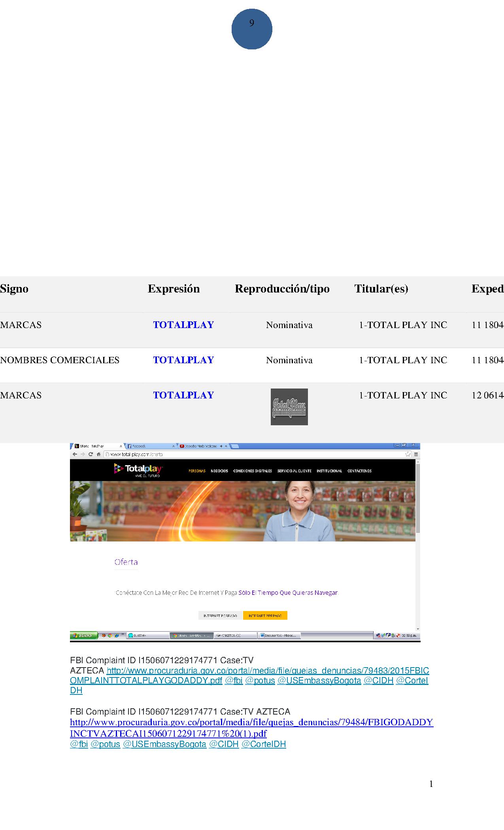Click the @CorteIDH link on last line

coord(264,744)
